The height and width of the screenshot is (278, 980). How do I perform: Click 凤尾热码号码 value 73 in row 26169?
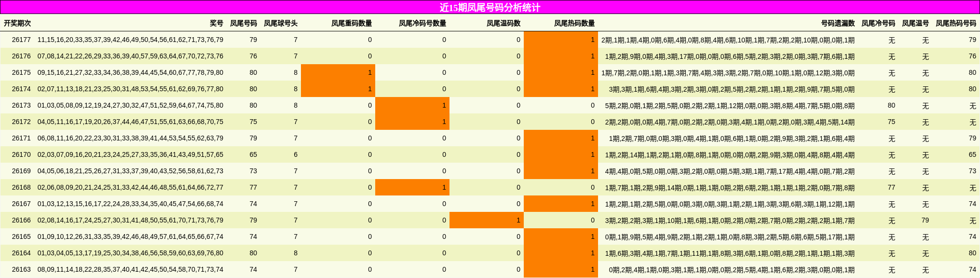(x=972, y=171)
